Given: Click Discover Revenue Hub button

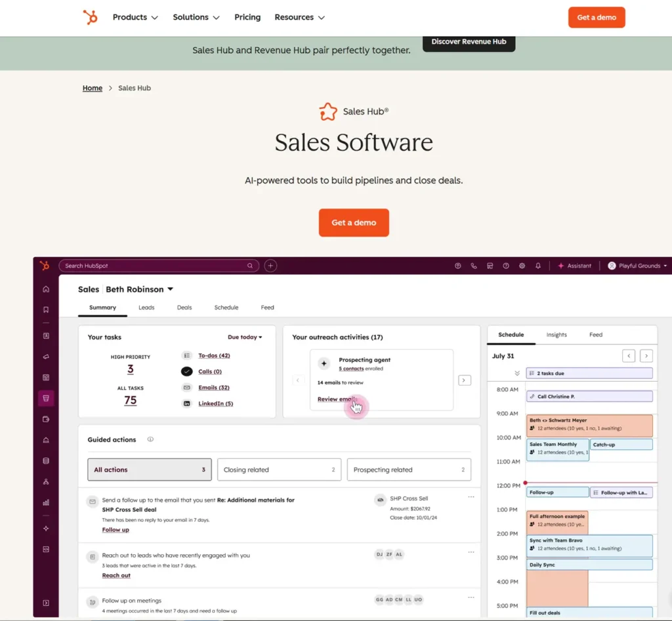Looking at the screenshot, I should click(469, 43).
